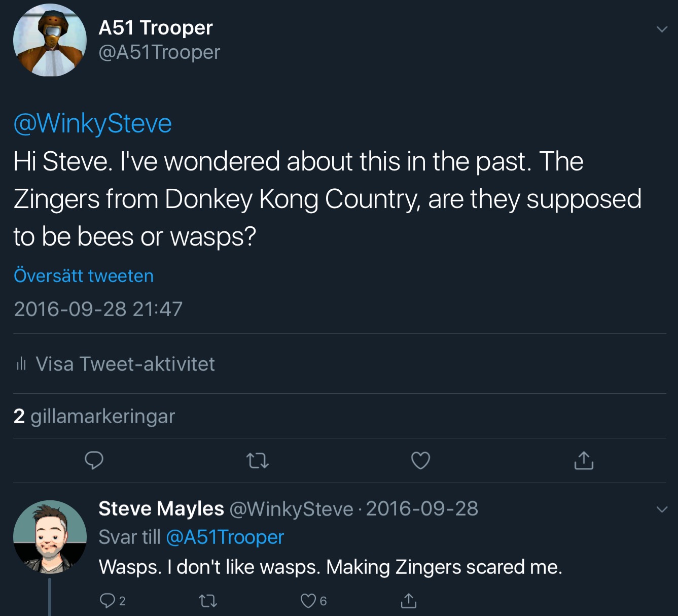Viewport: 678px width, 616px height.
Task: Share the main tweet by A51 Trooper
Action: [584, 460]
